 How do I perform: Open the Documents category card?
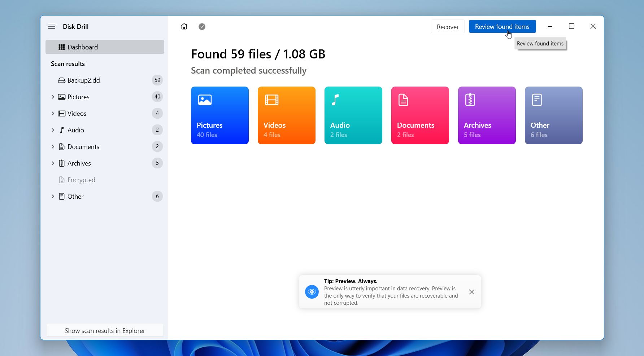coord(420,115)
